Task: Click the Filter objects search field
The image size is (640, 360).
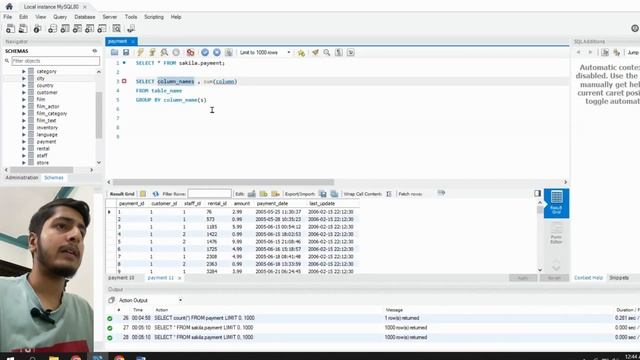Action: point(56,61)
